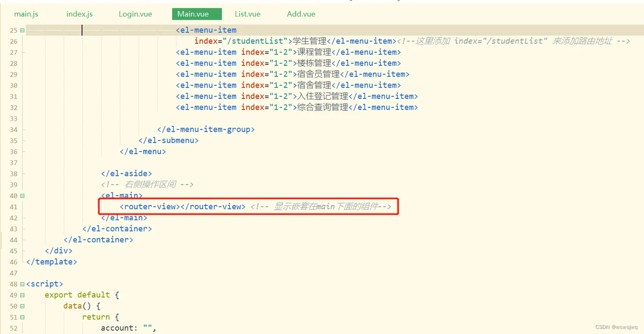Click line number 33 in gutter

click(13, 119)
